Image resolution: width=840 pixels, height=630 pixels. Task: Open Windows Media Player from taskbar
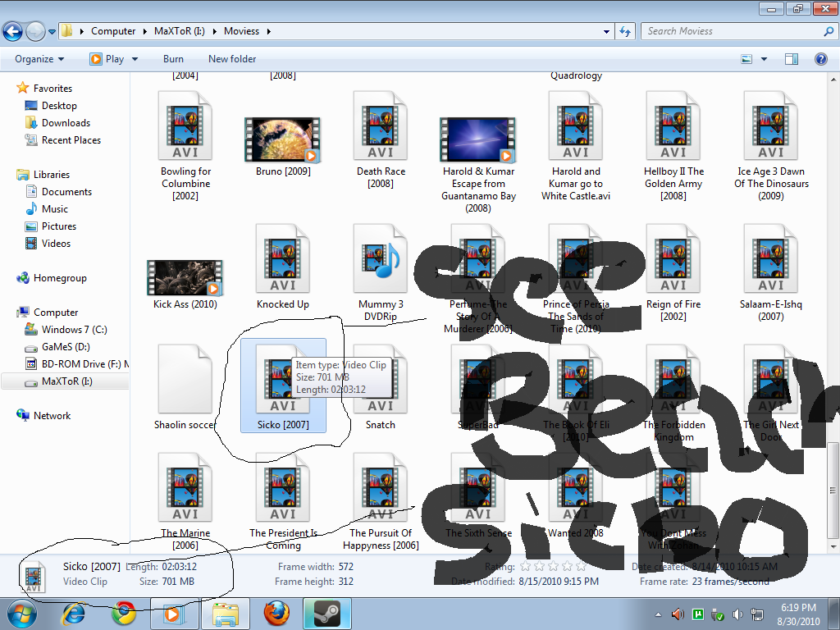[174, 614]
